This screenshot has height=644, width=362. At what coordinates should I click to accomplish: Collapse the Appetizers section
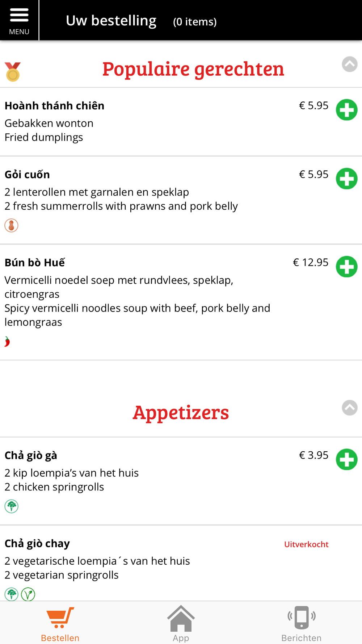tap(349, 408)
